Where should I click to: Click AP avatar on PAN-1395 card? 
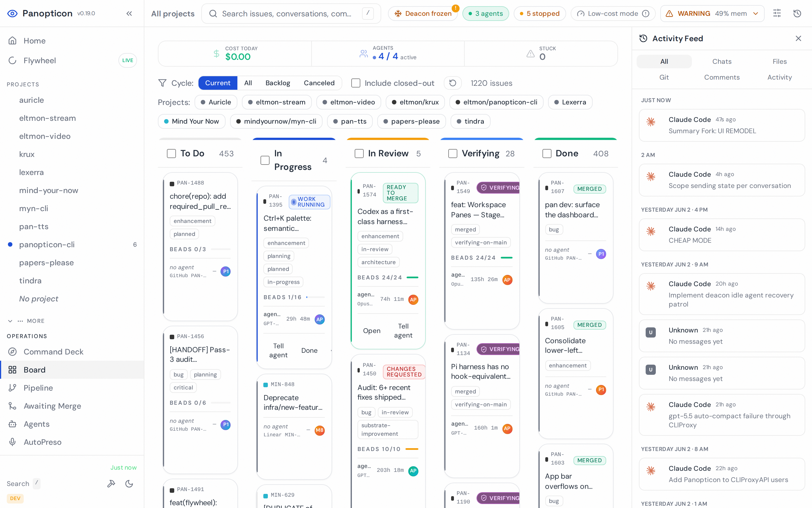319,319
